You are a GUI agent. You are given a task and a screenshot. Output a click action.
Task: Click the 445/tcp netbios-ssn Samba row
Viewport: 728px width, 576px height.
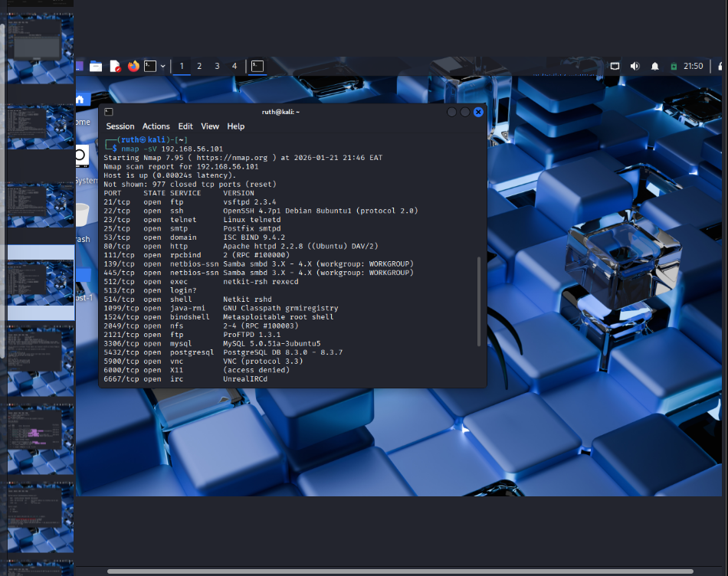point(258,273)
